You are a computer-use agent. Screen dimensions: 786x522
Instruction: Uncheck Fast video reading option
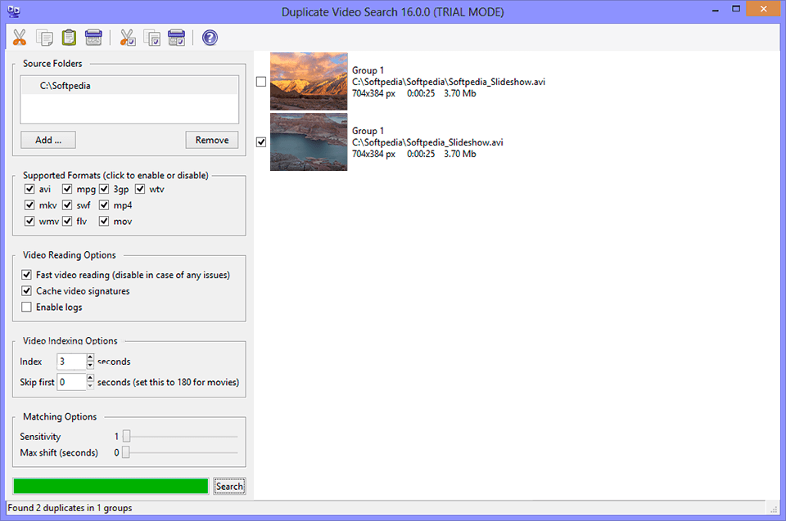tap(27, 275)
